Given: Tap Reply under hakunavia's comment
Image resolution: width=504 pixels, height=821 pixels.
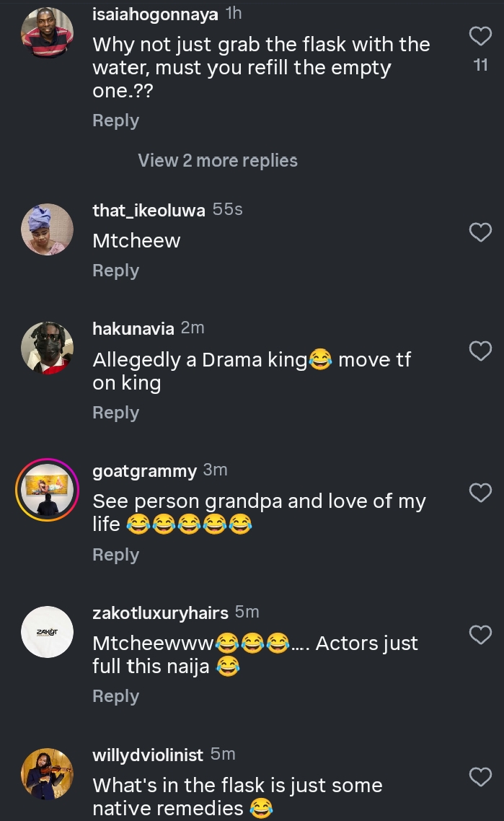Looking at the screenshot, I should click(115, 413).
